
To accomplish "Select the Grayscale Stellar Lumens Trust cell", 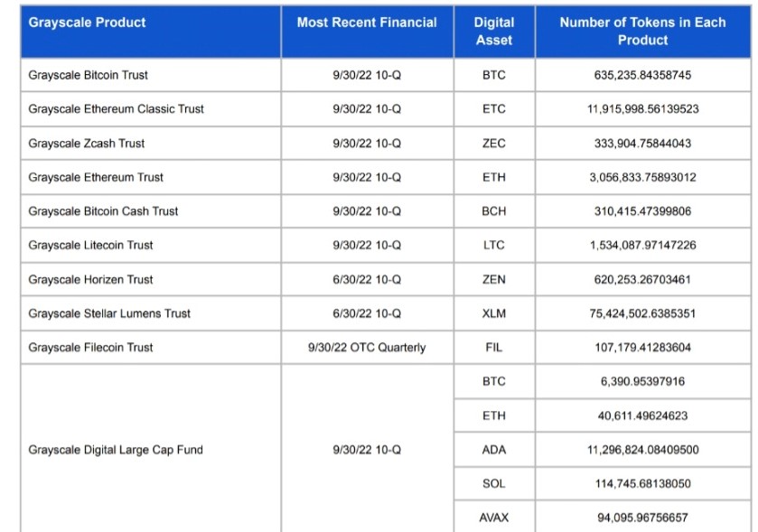I will (x=109, y=314).
